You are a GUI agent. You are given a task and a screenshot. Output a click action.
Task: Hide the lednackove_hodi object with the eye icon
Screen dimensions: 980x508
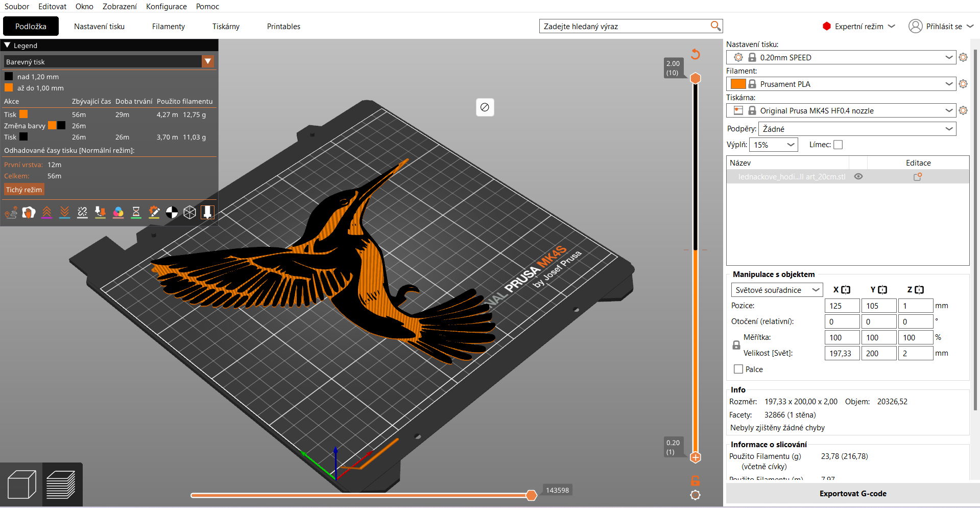(858, 176)
